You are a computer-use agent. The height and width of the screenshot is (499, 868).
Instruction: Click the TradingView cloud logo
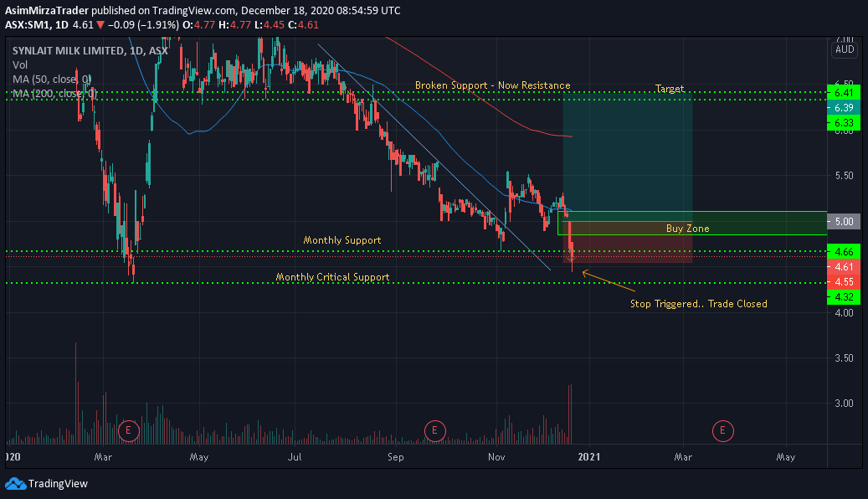[16, 483]
